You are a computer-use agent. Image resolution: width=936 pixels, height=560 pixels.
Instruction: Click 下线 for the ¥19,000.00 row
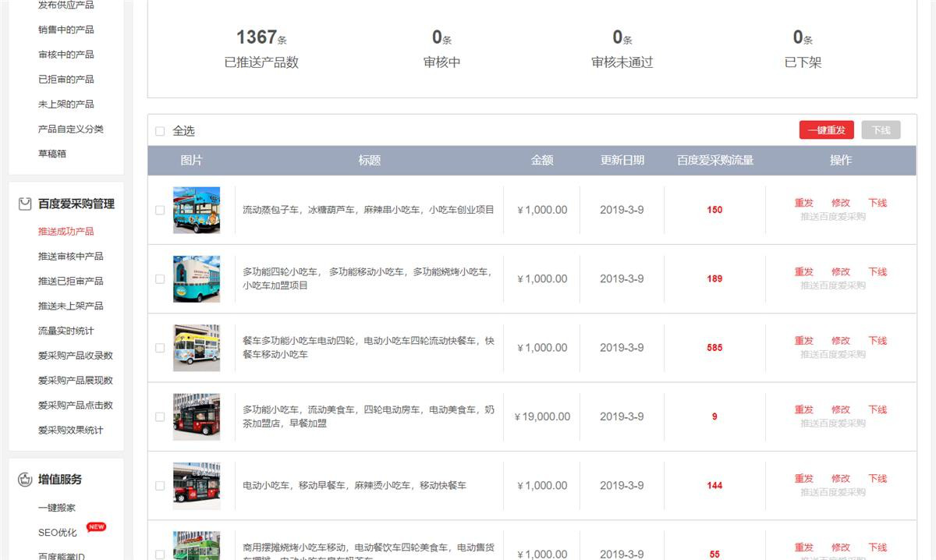(x=877, y=409)
